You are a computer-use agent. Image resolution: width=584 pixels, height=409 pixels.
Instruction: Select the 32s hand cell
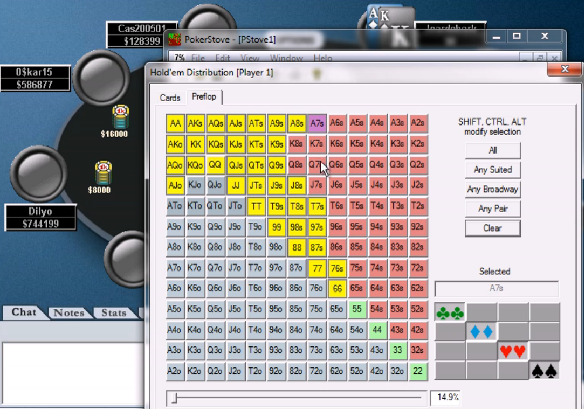418,351
